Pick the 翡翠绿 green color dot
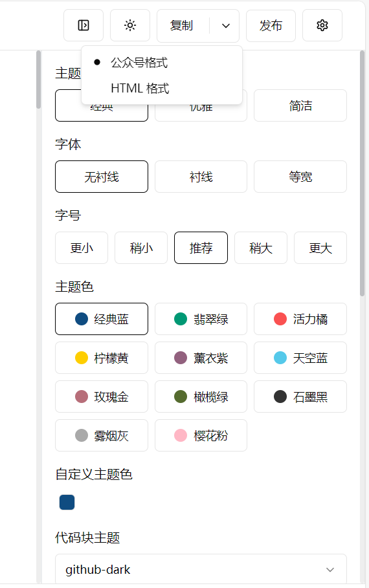 (x=181, y=319)
